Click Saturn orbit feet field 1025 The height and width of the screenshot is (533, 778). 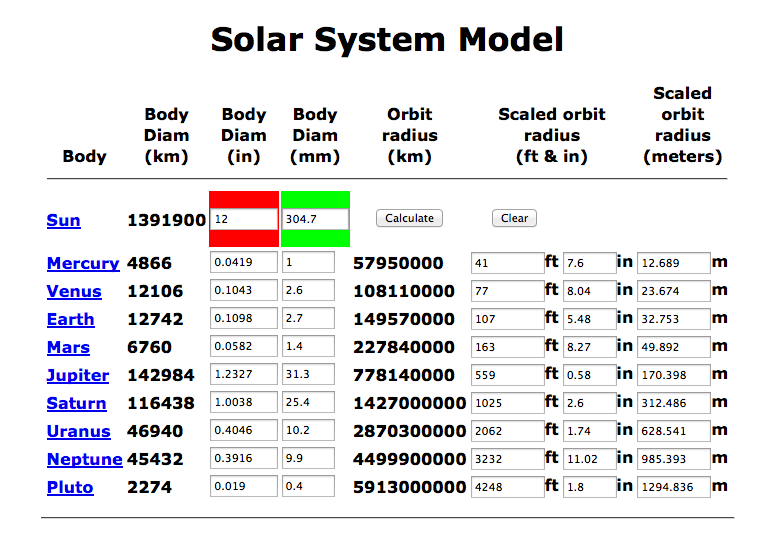[508, 403]
